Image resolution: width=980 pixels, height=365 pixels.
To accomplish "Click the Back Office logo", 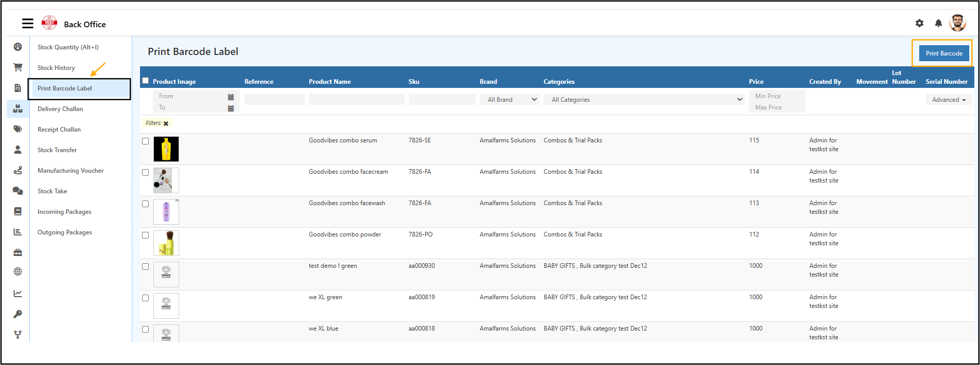I will point(49,22).
